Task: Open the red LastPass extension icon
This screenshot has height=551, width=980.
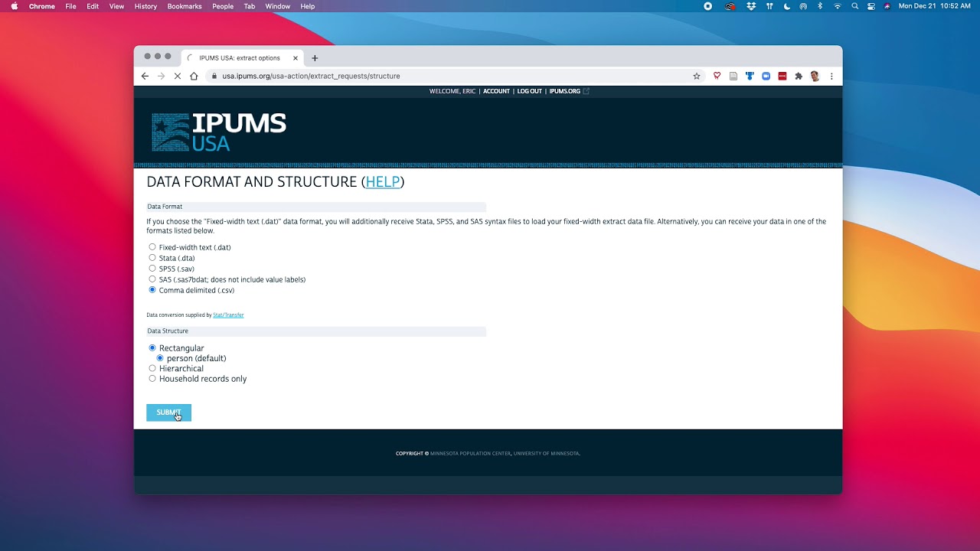Action: [782, 76]
